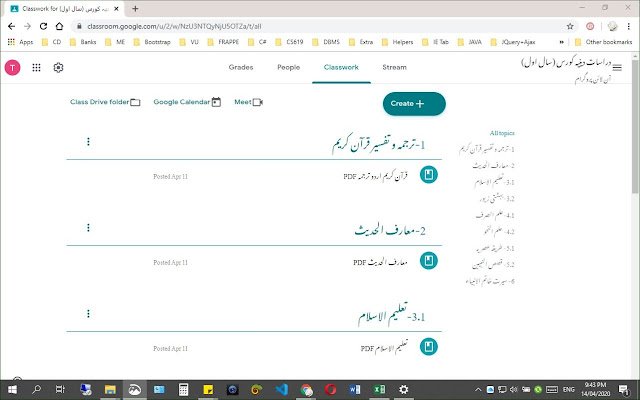Open the تعلیم الاسلام PDF material title
The image size is (640, 400).
pyautogui.click(x=384, y=347)
